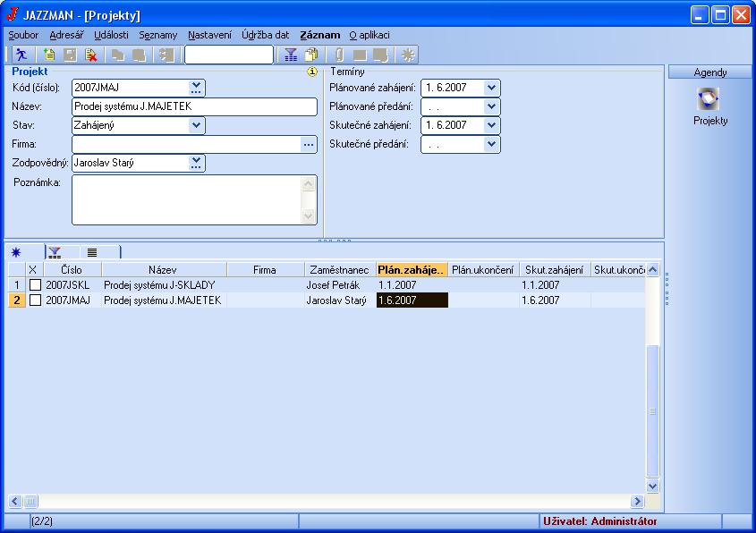Viewport: 756px width, 533px height.
Task: Expand Skutečné zahájení date dropdown
Action: click(491, 125)
